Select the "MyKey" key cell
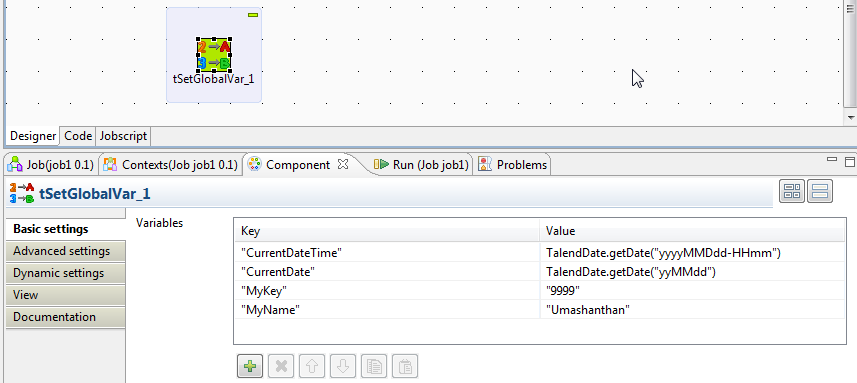857x383 pixels. coord(387,291)
